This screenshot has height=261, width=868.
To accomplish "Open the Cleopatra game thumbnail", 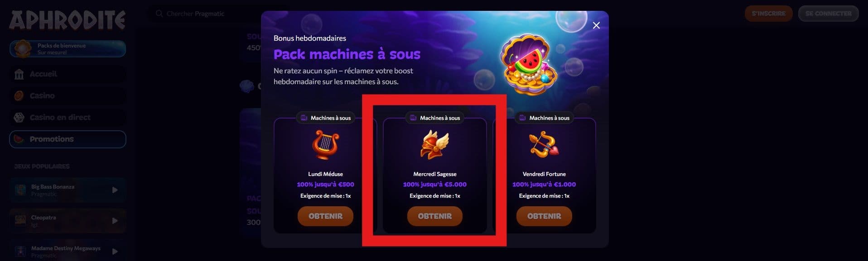I will click(20, 221).
